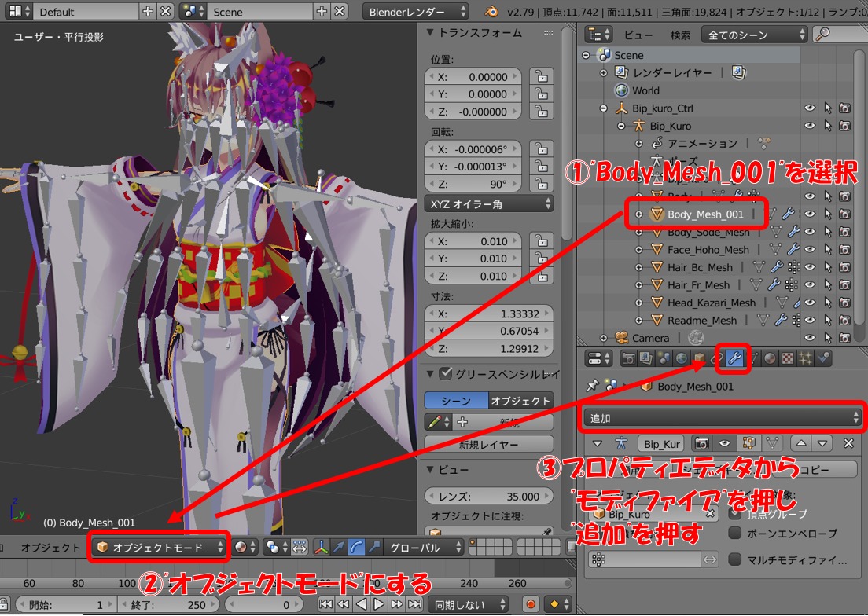Enable the ボーンエンベロープ checkbox
Screen dimensions: 868x616
735,533
